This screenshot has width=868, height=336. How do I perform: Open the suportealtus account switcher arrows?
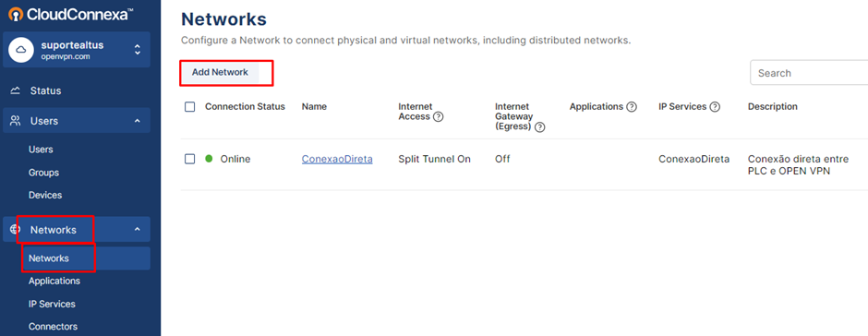click(138, 50)
